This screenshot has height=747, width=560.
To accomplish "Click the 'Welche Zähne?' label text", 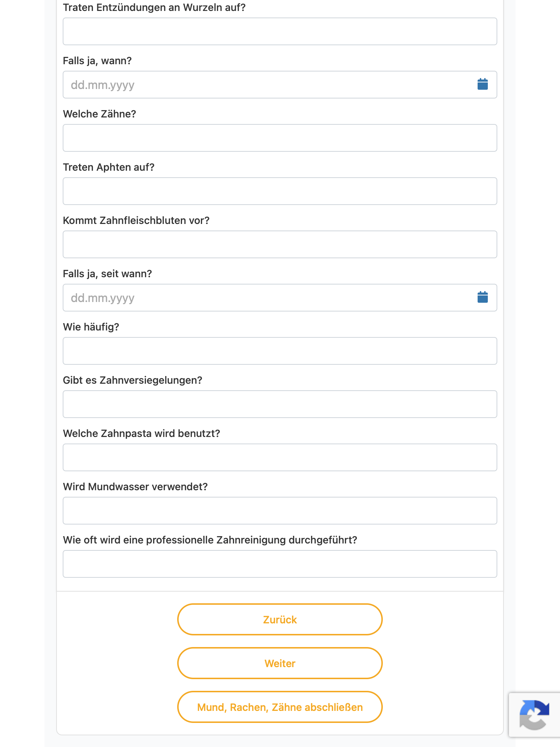I will coord(100,114).
